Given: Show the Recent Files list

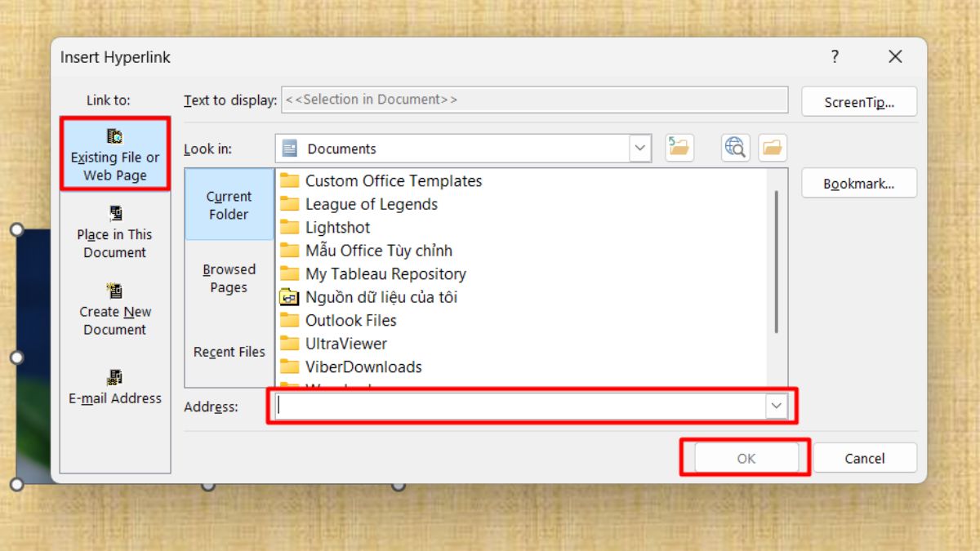Looking at the screenshot, I should pos(229,352).
